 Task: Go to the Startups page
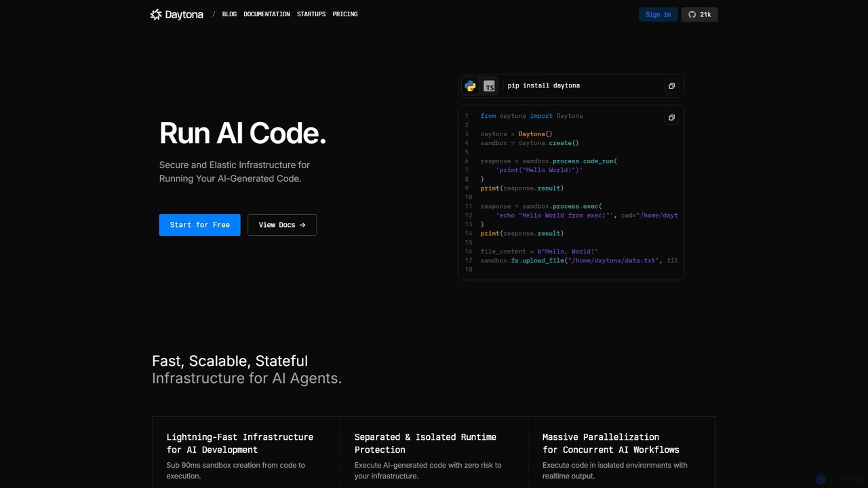pos(311,14)
